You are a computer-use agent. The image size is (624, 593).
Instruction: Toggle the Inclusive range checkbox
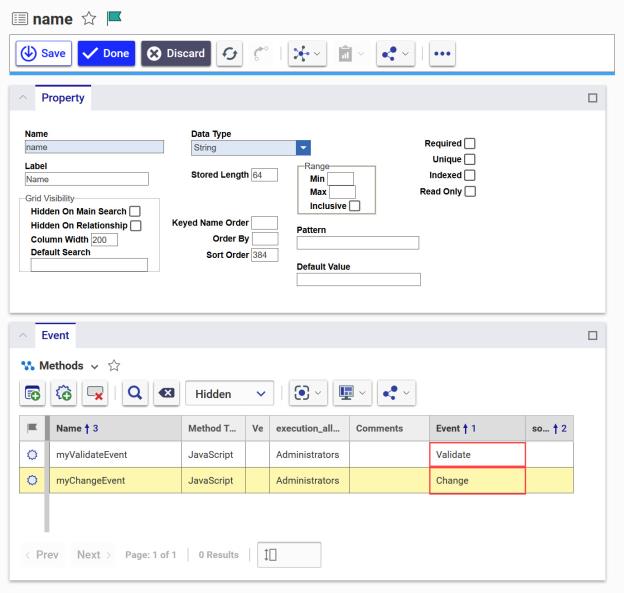pyautogui.click(x=355, y=206)
